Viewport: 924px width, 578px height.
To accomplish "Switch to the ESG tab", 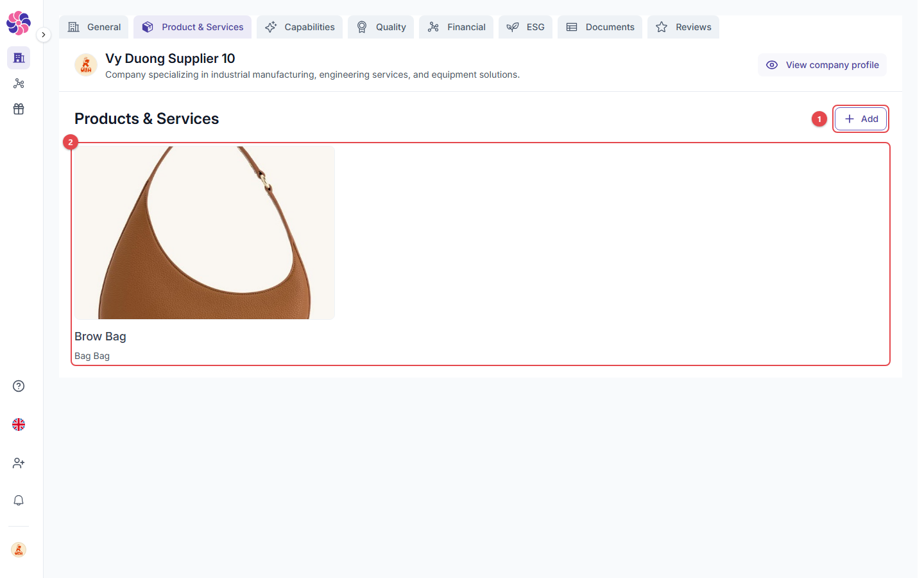I will coord(526,27).
